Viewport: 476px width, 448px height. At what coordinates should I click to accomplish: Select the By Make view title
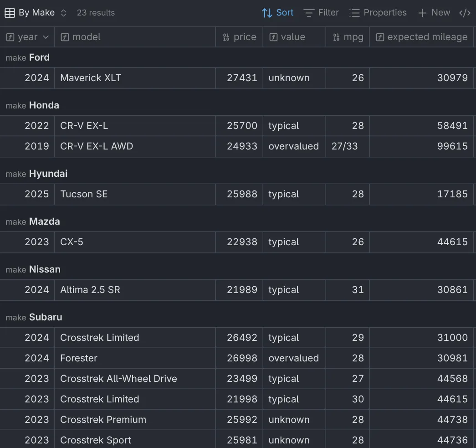[36, 12]
